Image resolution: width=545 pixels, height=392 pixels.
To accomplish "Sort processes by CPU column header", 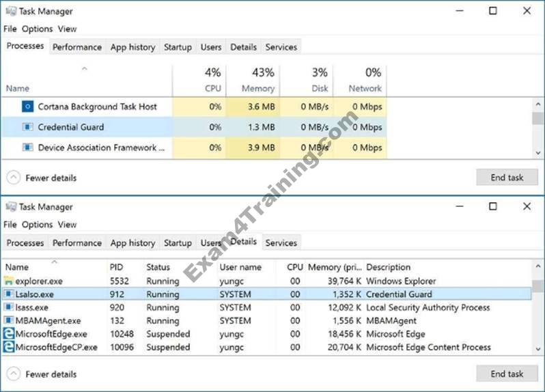I will point(199,81).
